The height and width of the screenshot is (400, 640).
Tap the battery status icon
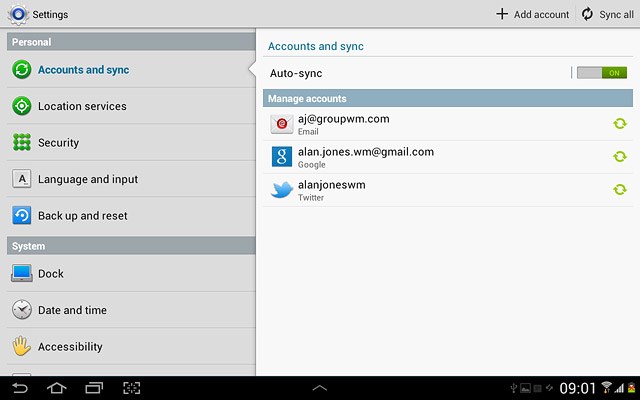pos(632,388)
